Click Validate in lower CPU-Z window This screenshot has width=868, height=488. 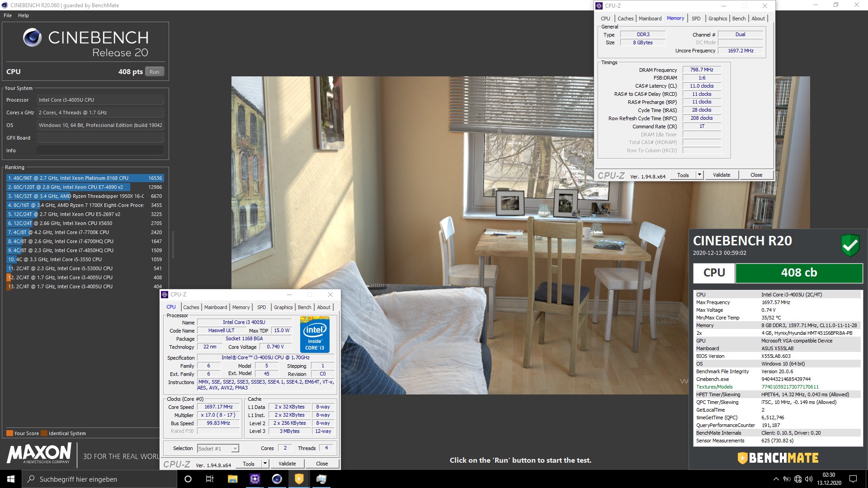(287, 464)
